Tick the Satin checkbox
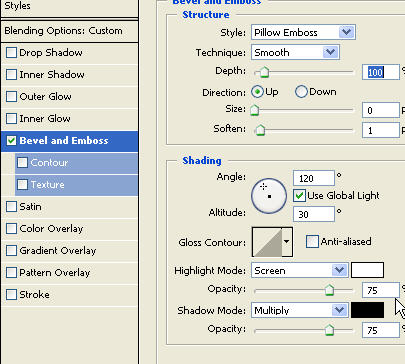The height and width of the screenshot is (364, 405). coord(11,207)
